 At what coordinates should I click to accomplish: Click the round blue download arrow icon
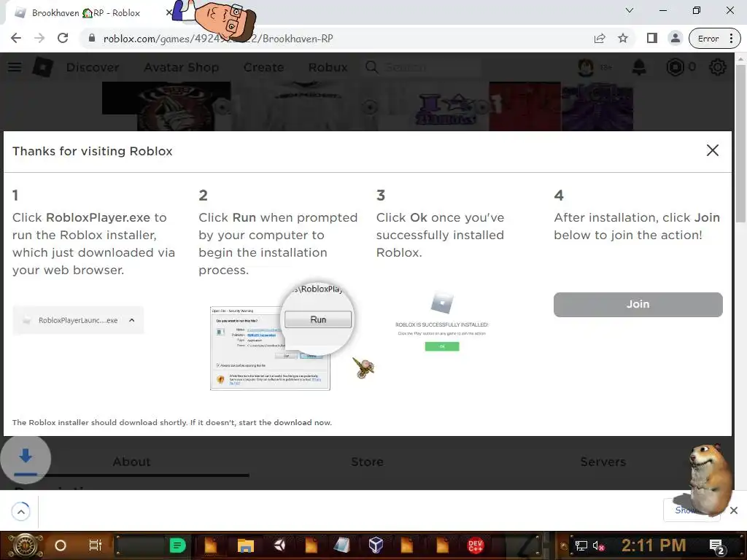point(26,459)
